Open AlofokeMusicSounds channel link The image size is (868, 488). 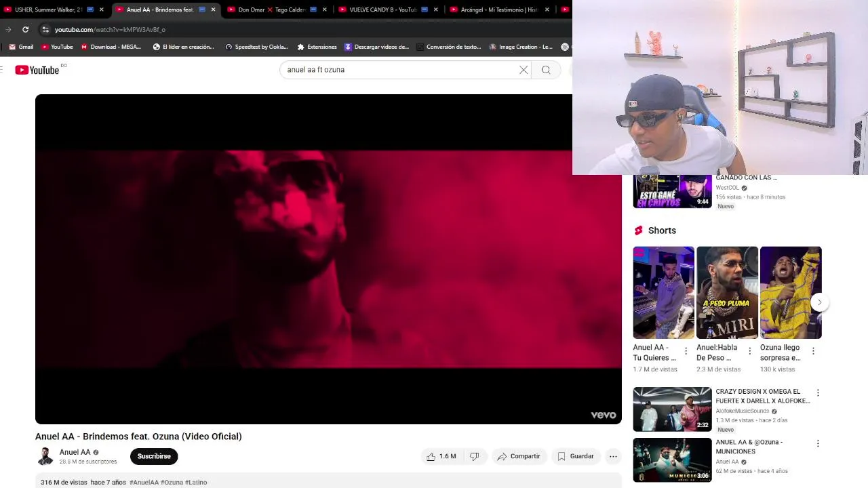point(742,411)
